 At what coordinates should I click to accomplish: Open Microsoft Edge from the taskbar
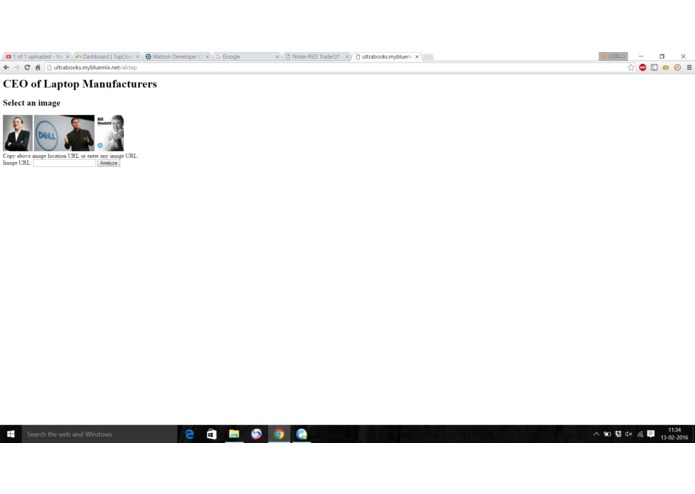(189, 434)
